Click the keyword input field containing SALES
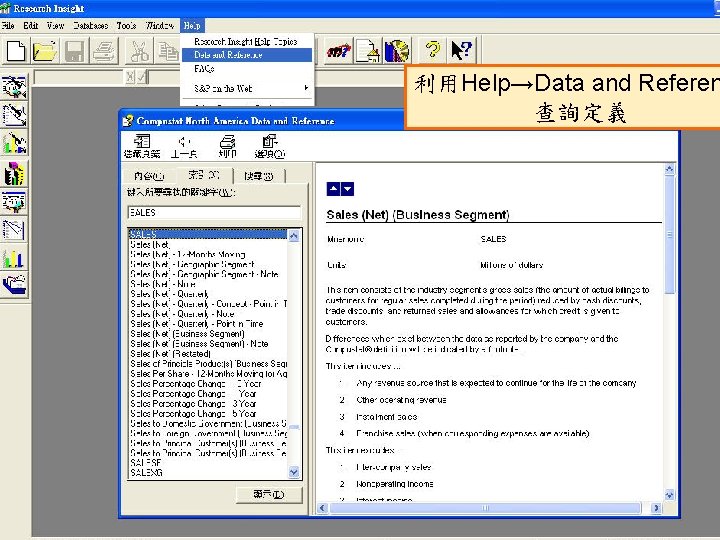 [x=214, y=213]
